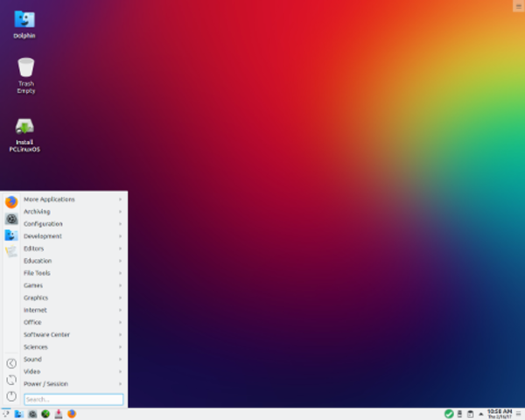Screen dimensions: 525x420
Task: Expand the More Applications submenu arrow
Action: (120, 199)
